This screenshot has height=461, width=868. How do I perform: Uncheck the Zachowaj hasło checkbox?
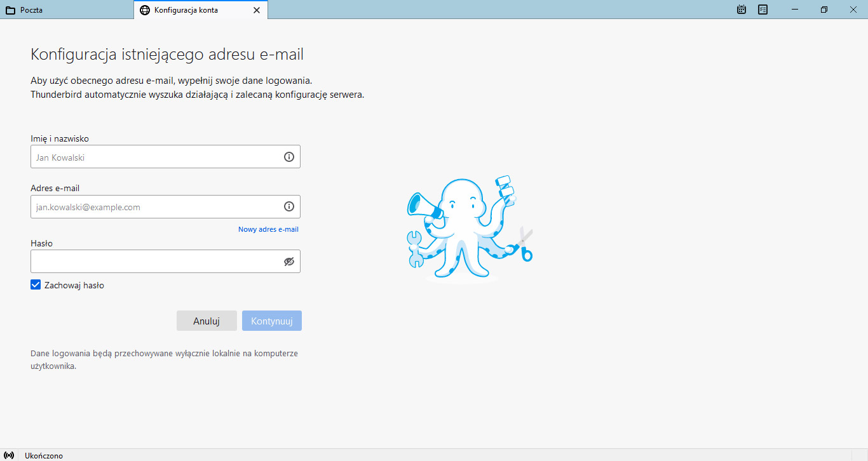tap(36, 285)
